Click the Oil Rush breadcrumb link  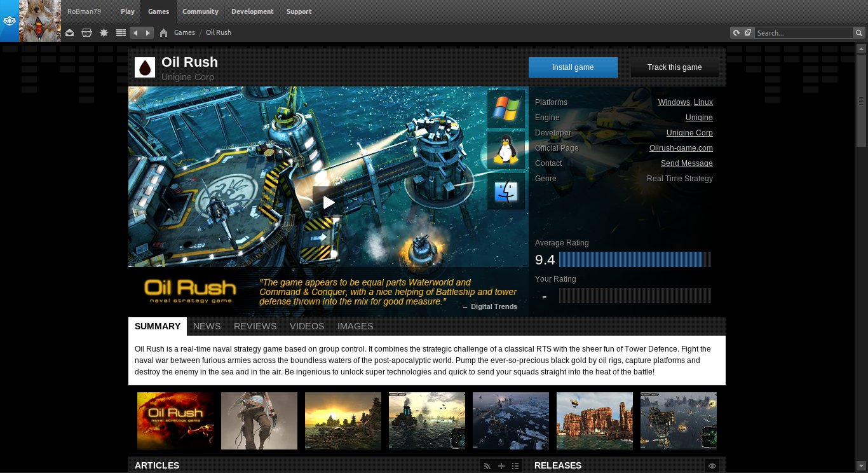(x=219, y=32)
